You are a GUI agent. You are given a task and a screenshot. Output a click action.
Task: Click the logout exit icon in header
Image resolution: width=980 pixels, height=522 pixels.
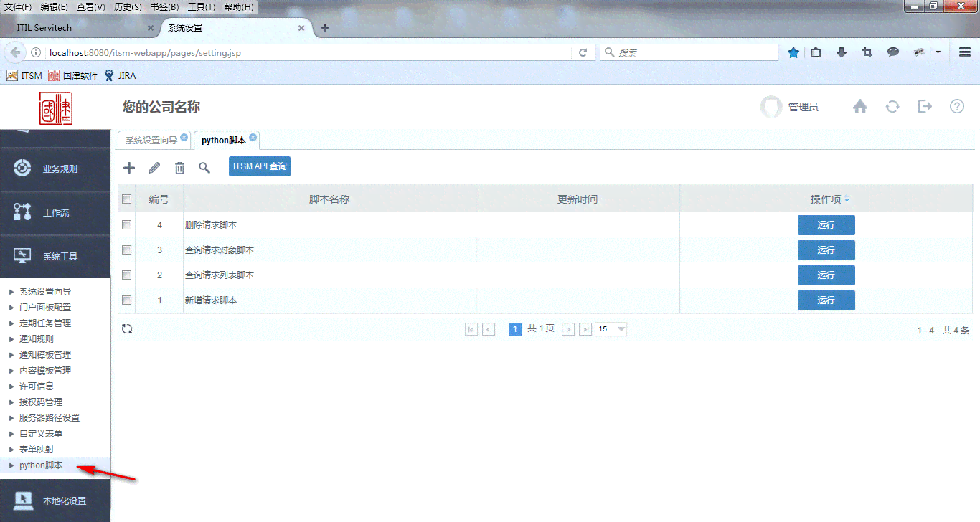(x=925, y=106)
